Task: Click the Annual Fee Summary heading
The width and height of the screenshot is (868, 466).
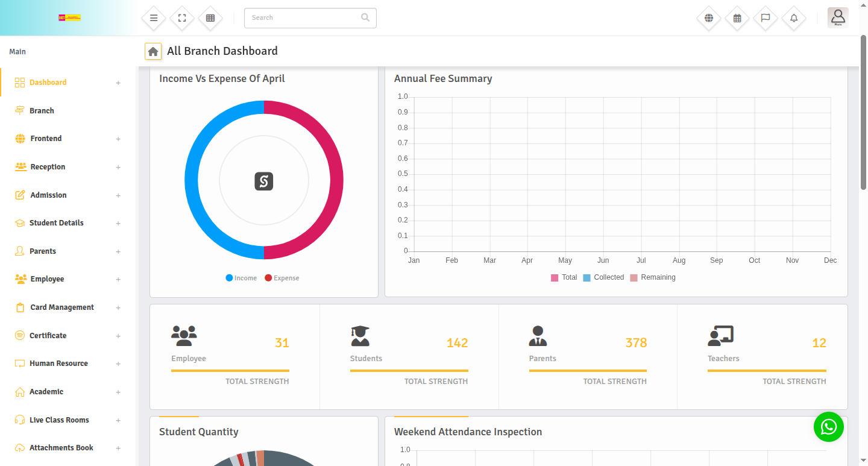Action: pos(443,78)
